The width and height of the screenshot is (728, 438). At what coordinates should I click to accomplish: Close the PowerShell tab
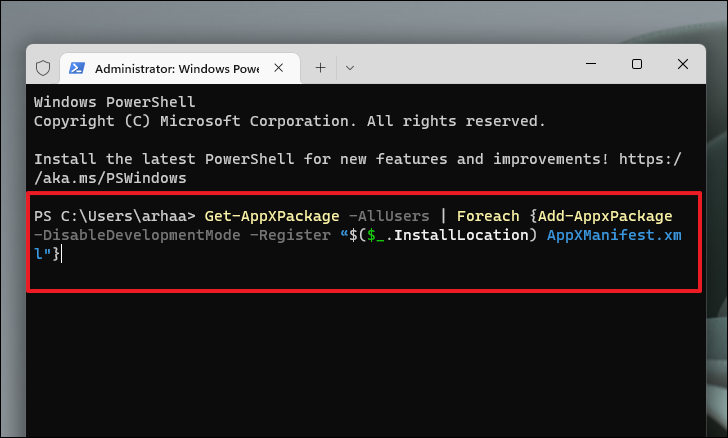(279, 68)
